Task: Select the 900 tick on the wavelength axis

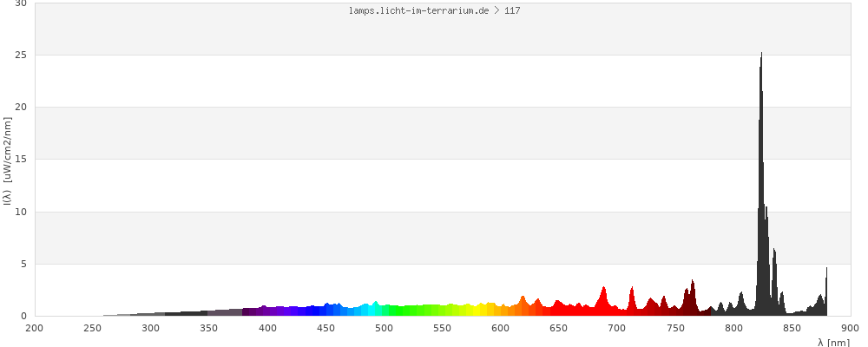Action: pyautogui.click(x=851, y=328)
